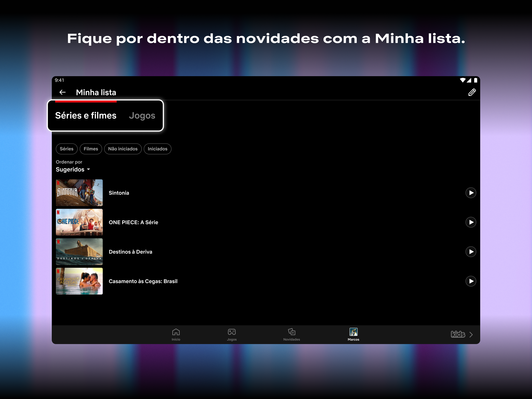Open the Novidades tab
The width and height of the screenshot is (532, 399).
(x=292, y=335)
